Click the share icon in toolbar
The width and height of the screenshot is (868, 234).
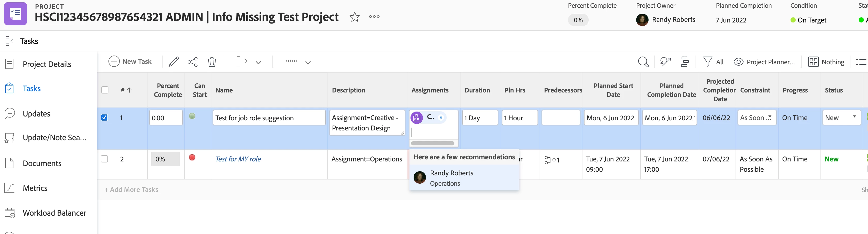tap(192, 62)
